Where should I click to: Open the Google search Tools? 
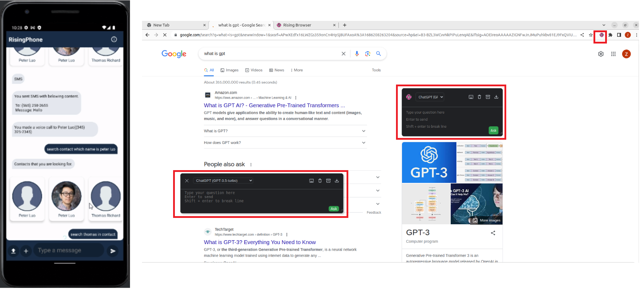pos(376,70)
